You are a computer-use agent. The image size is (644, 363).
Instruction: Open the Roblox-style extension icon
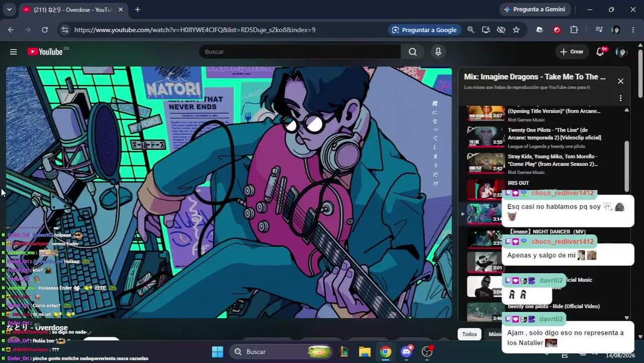tap(540, 30)
